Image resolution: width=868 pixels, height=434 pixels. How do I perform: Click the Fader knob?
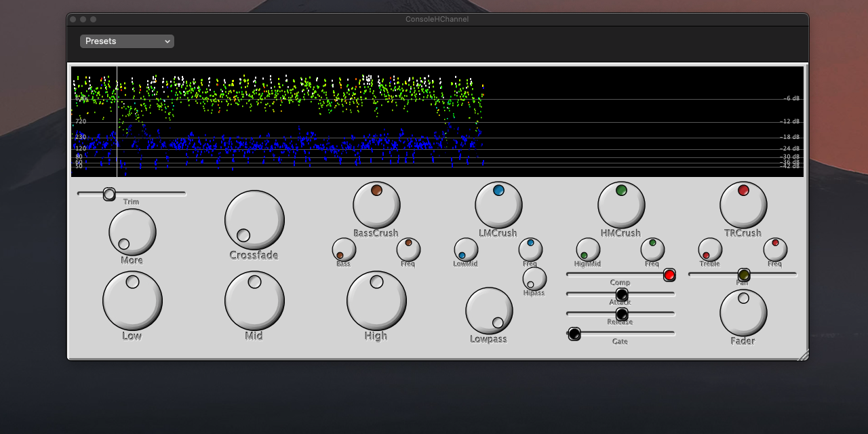tap(743, 313)
